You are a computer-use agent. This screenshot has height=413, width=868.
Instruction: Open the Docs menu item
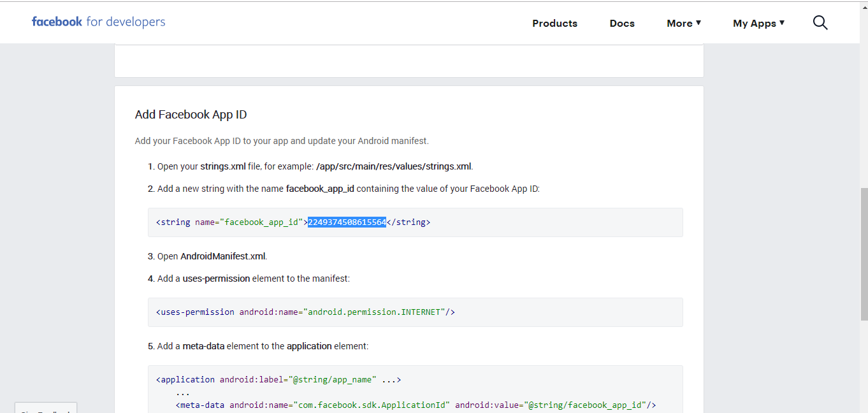tap(622, 23)
